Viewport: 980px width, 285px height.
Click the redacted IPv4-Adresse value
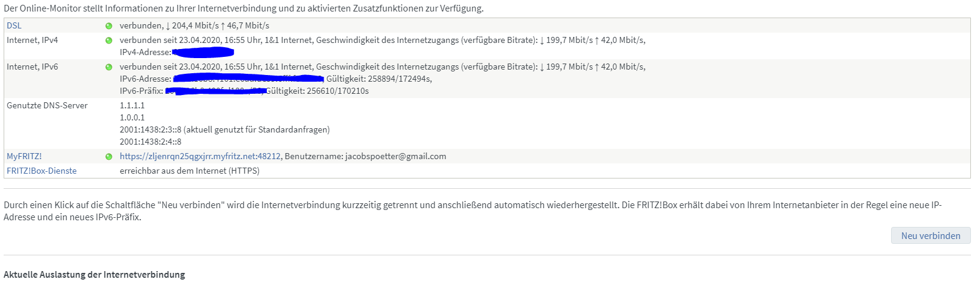[x=203, y=53]
